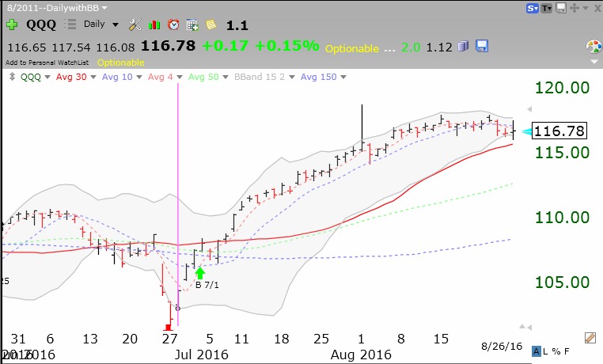Click the Jul 2016 time axis label
This screenshot has width=603, height=364.
(x=201, y=355)
